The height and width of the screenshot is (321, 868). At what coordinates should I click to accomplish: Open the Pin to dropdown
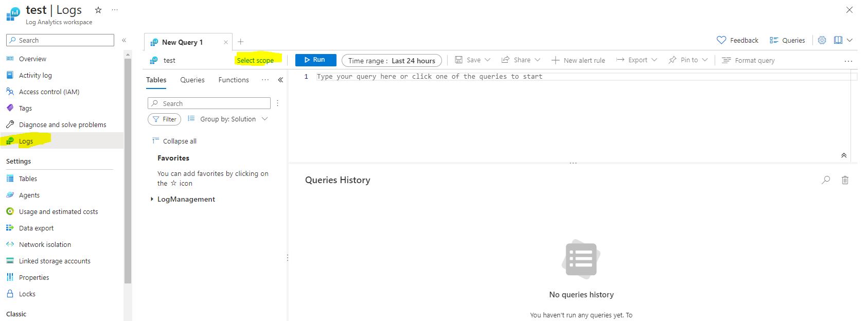pos(688,60)
